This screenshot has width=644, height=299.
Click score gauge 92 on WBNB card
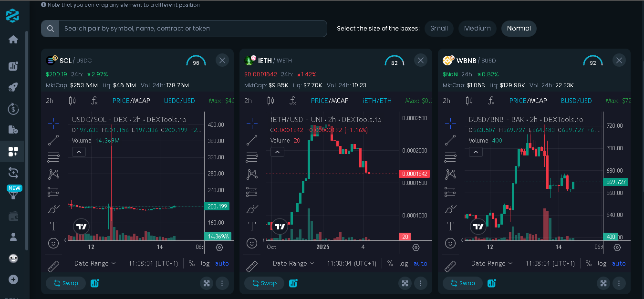pos(593,61)
